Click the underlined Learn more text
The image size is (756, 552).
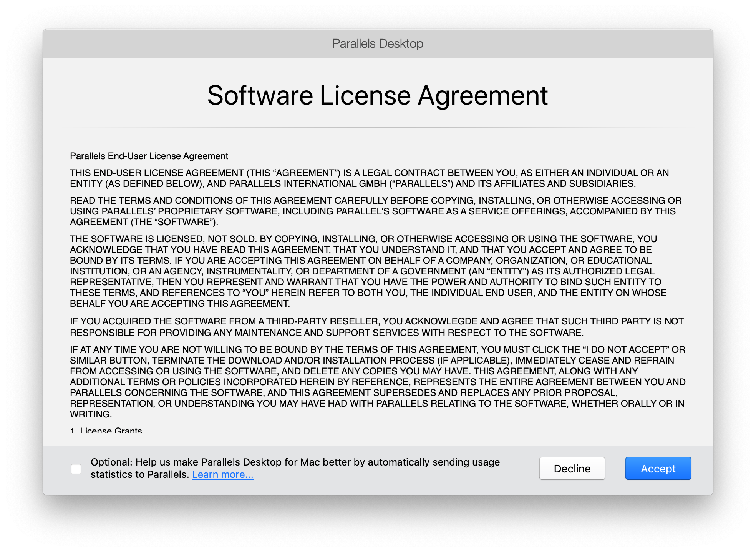[222, 474]
